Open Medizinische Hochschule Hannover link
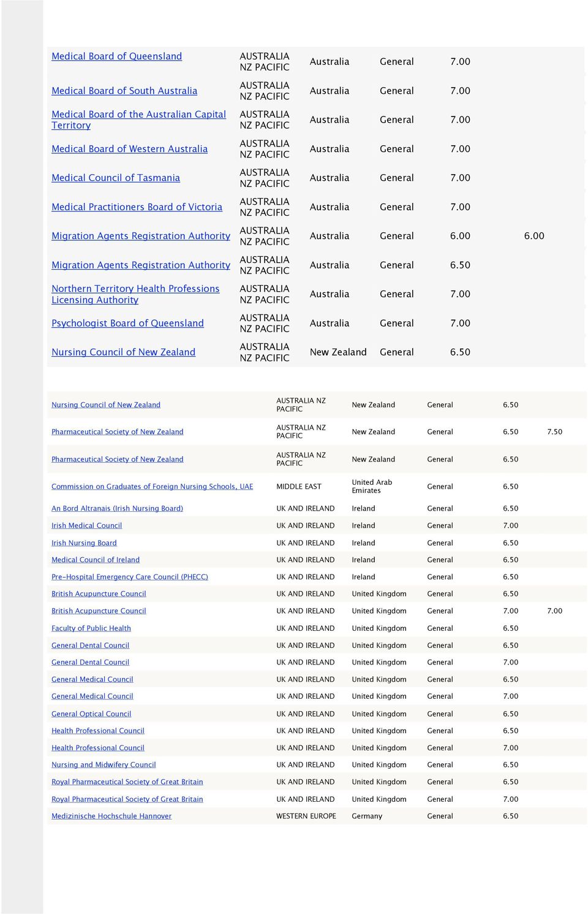Image resolution: width=588 pixels, height=914 pixels. click(x=111, y=817)
